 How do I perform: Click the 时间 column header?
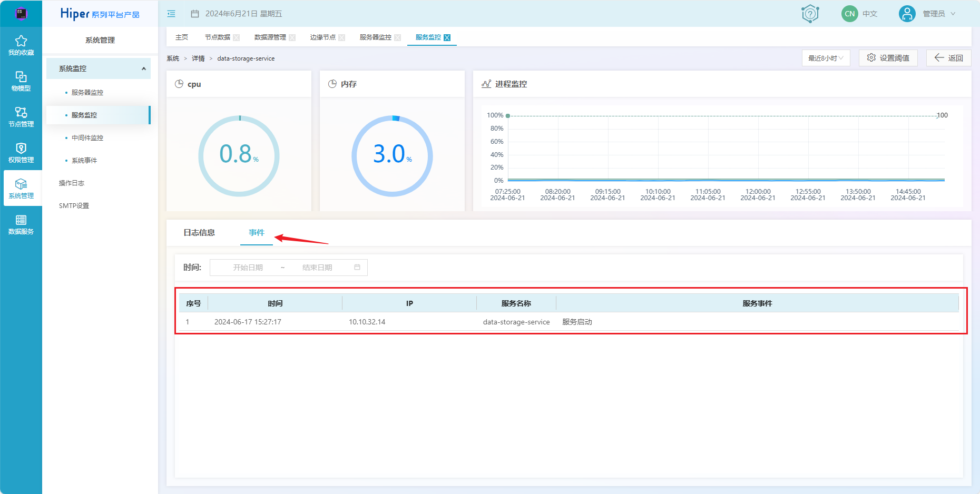(x=275, y=303)
